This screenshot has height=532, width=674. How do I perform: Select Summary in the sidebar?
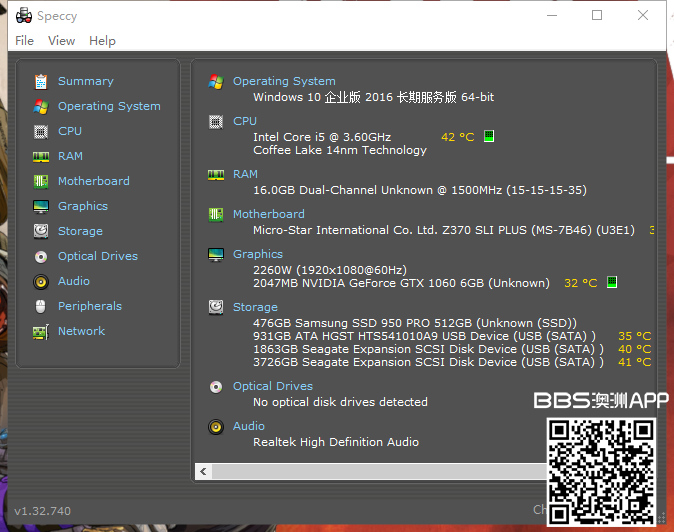coord(86,81)
